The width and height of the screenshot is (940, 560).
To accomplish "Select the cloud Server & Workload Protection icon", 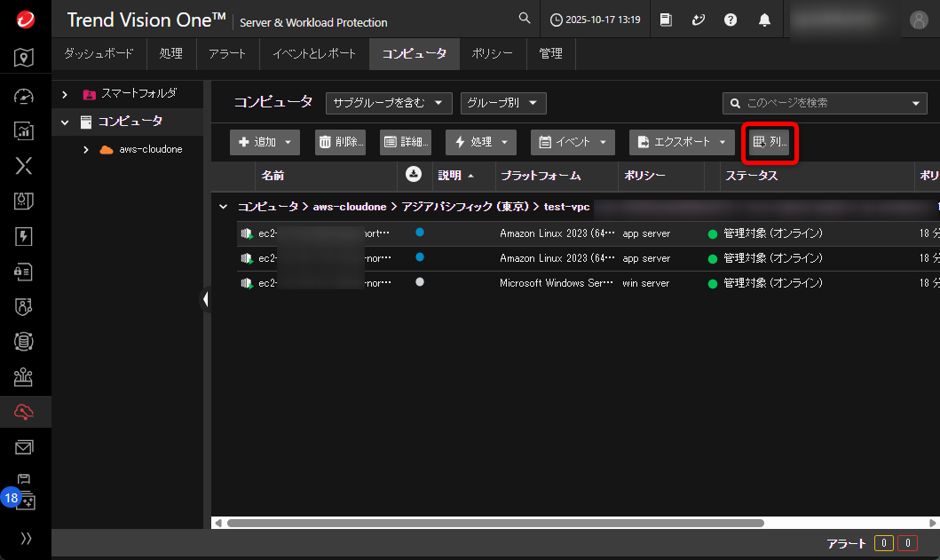I will (x=25, y=411).
